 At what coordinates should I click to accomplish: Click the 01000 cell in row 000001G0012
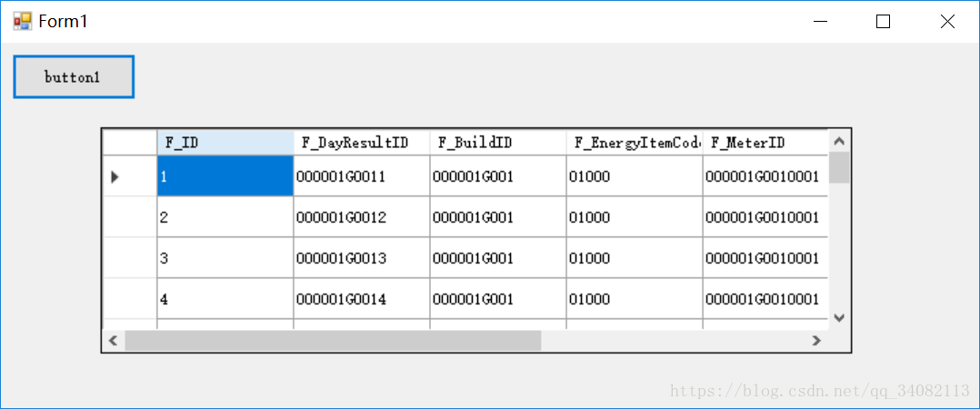pyautogui.click(x=634, y=216)
